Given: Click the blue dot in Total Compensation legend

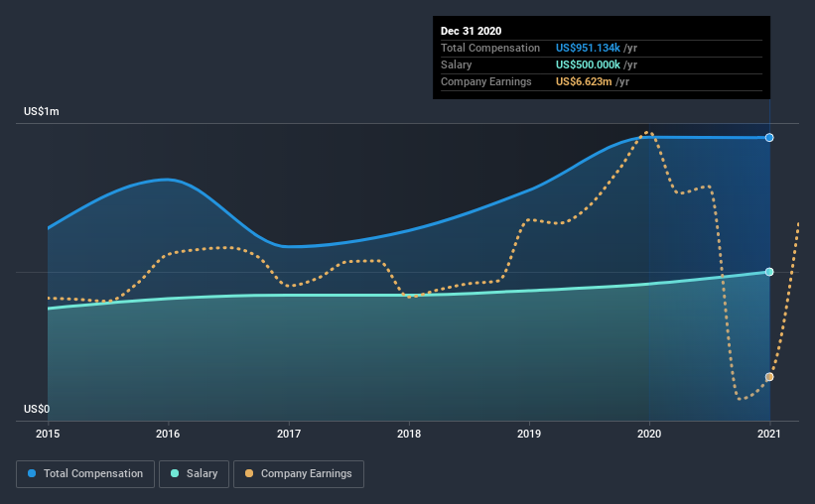Looking at the screenshot, I should 32,473.
